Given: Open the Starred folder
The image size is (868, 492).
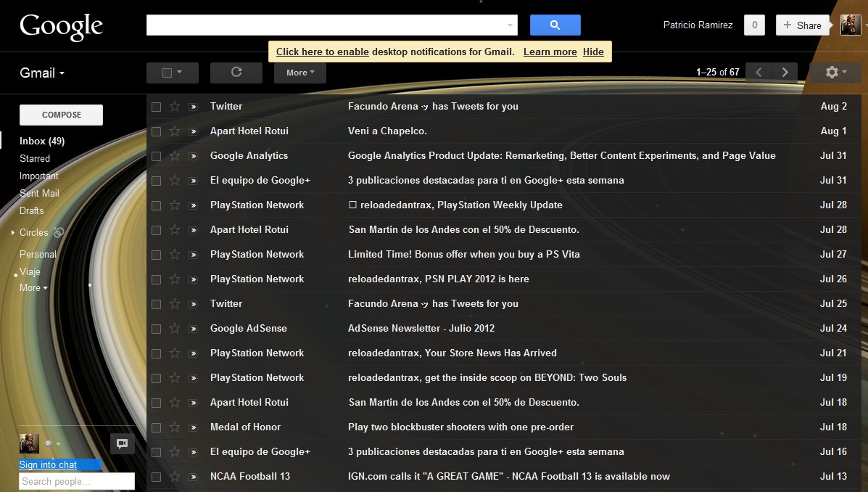Looking at the screenshot, I should (35, 158).
